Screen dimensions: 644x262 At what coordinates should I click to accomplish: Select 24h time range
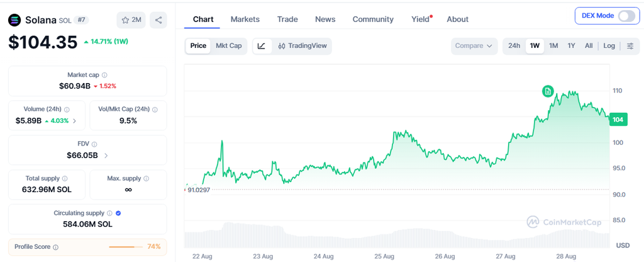pos(514,46)
